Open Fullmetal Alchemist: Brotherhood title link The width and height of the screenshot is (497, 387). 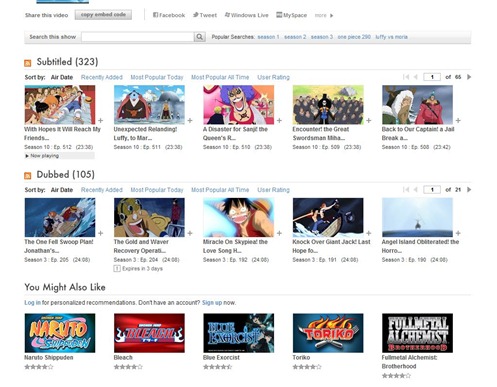pos(410,362)
